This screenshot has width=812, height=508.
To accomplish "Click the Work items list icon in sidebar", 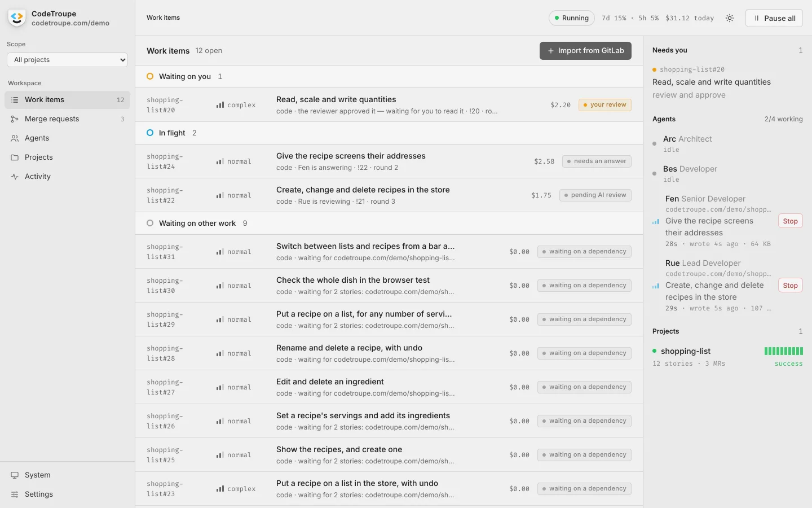I will (x=15, y=100).
